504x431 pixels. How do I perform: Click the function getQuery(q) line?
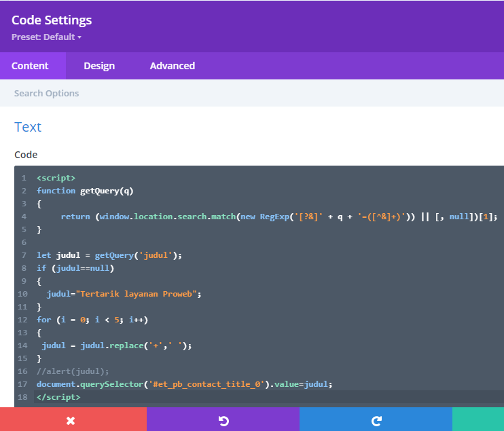pyautogui.click(x=85, y=191)
